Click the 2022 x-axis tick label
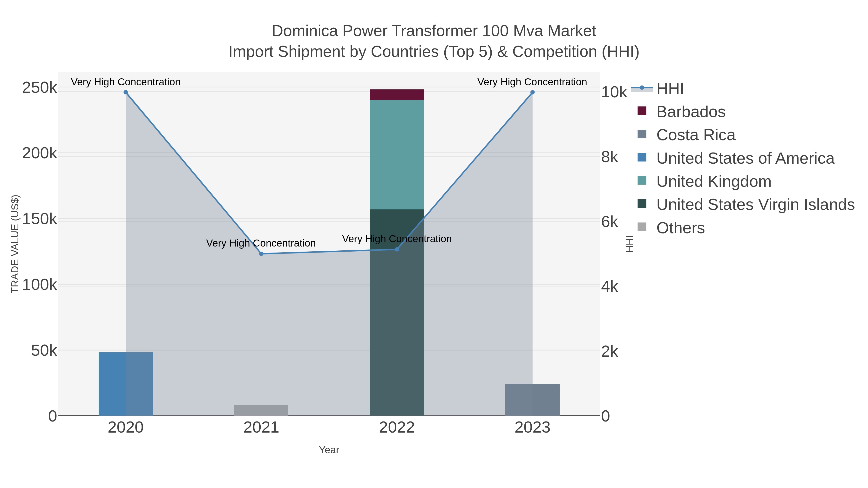Screen dimensions: 868x488 [x=397, y=428]
